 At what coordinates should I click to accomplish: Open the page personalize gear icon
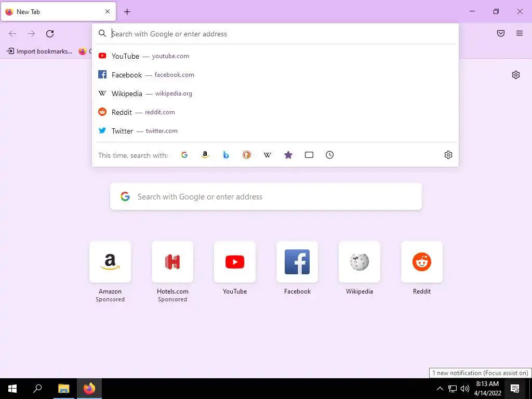point(516,75)
